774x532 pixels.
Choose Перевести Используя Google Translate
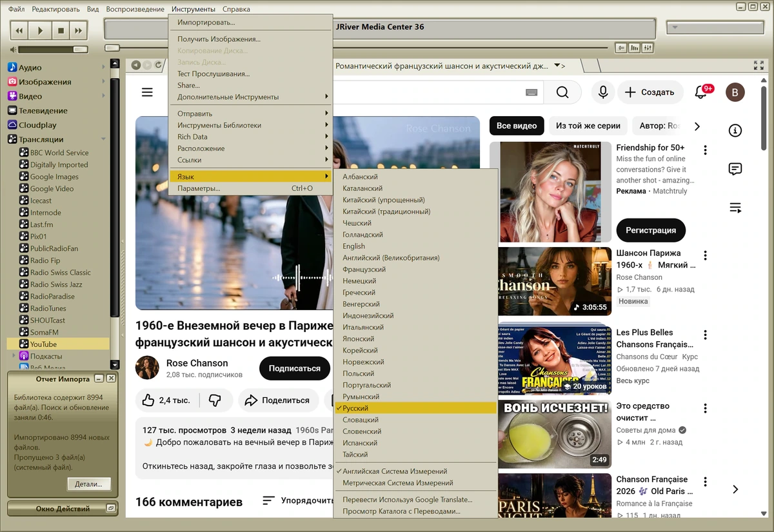click(x=416, y=500)
